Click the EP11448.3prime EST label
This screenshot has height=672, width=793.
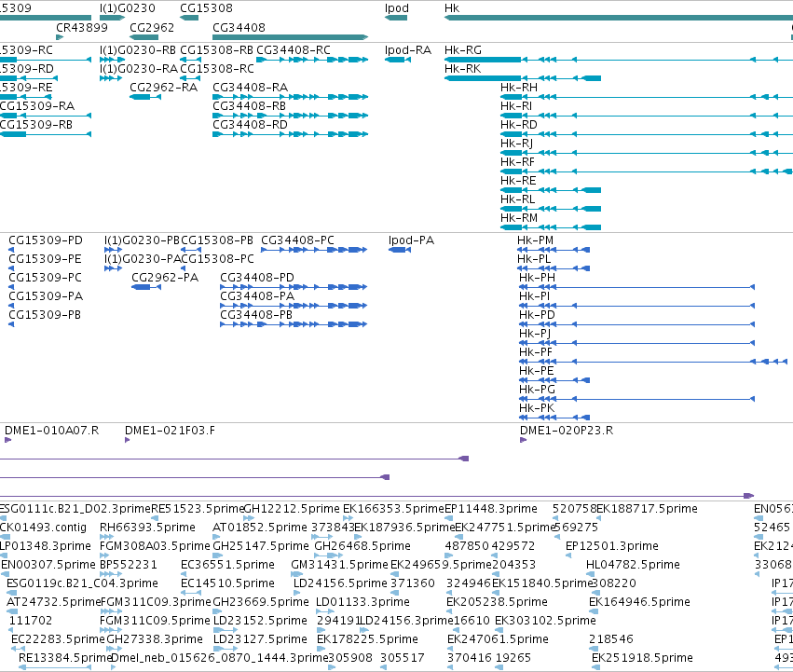pos(490,509)
